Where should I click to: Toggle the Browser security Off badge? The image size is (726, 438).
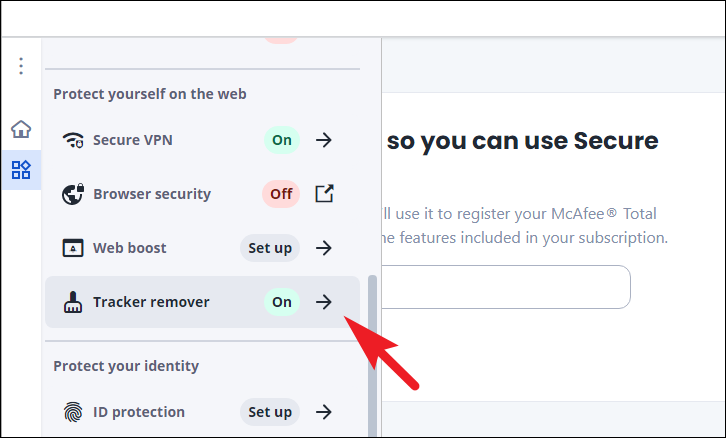click(282, 194)
